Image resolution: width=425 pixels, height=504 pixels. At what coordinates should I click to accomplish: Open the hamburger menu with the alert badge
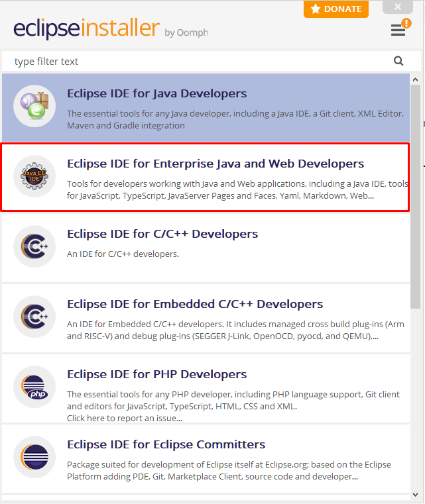[x=400, y=28]
